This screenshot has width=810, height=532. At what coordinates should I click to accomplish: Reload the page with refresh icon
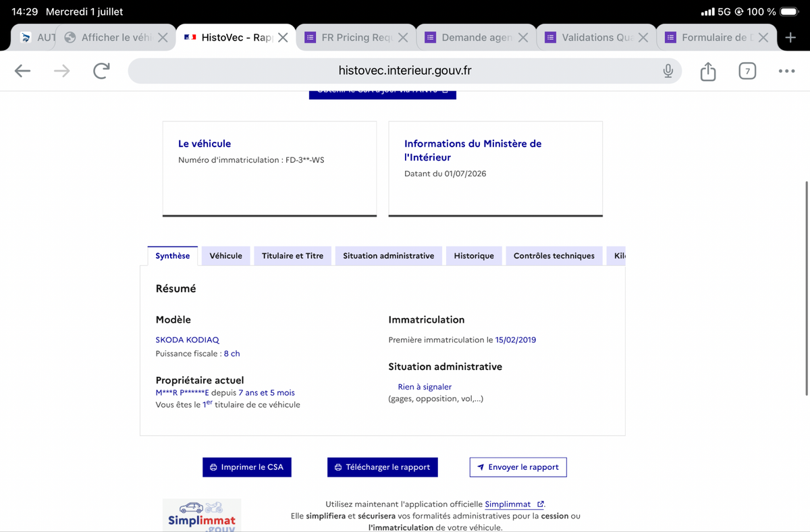tap(101, 71)
